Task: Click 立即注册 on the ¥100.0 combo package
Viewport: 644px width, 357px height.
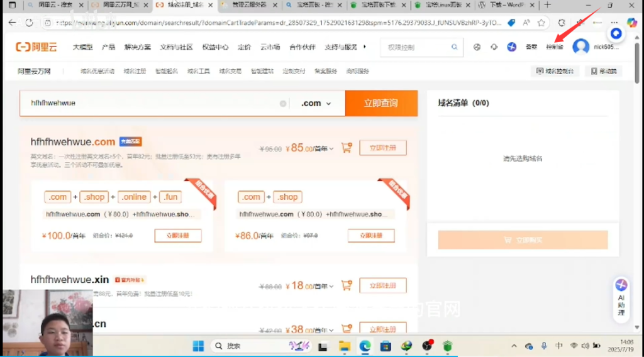Action: [178, 236]
